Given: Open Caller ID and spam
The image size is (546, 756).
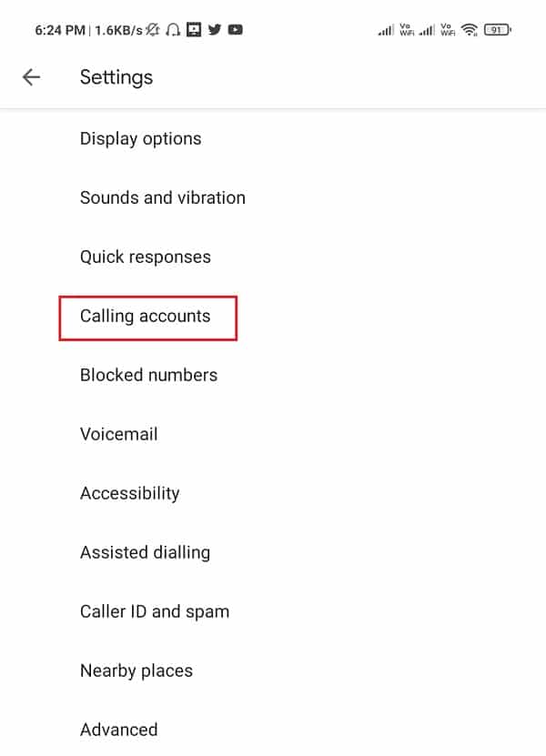Looking at the screenshot, I should click(155, 612).
